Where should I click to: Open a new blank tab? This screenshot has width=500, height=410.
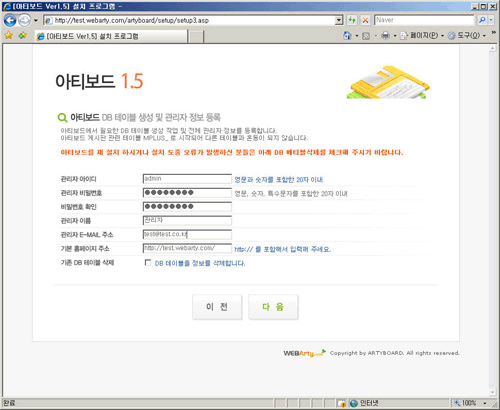(x=196, y=36)
